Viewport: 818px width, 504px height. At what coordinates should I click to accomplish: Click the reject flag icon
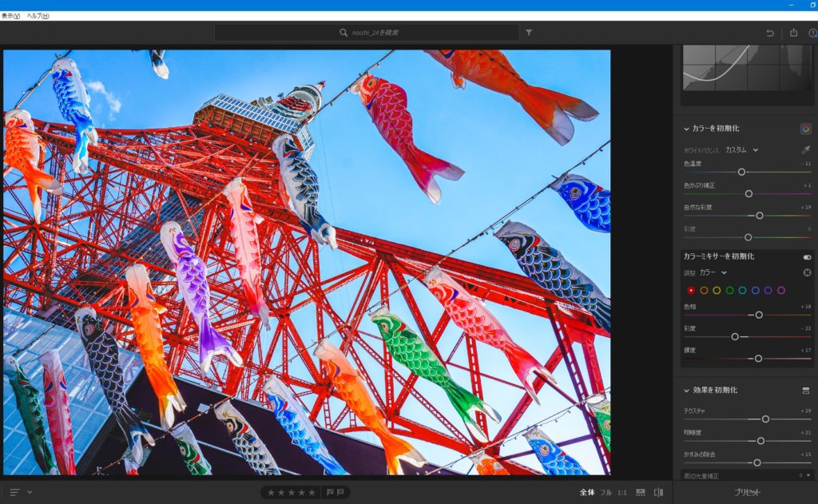pos(340,492)
